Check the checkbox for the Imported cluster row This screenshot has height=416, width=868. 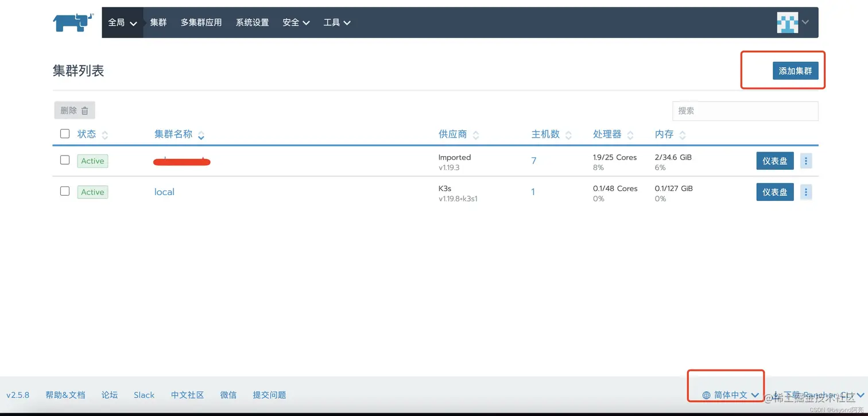pyautogui.click(x=65, y=160)
